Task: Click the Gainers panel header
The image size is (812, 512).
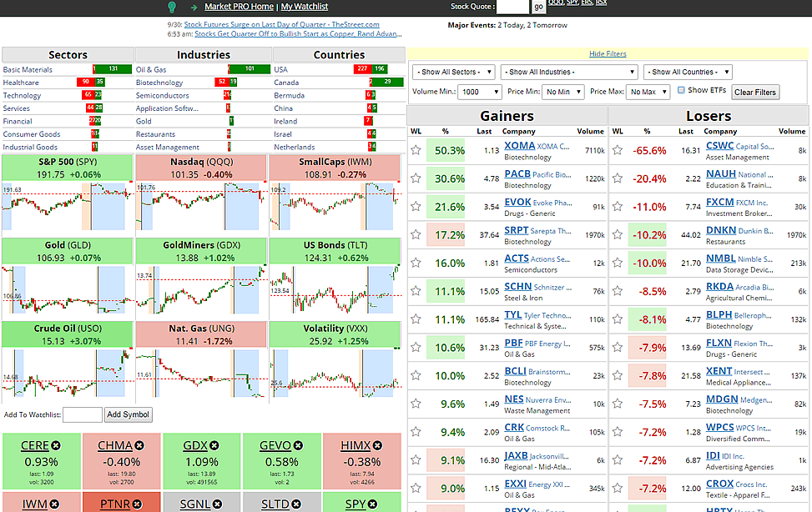Action: click(507, 115)
